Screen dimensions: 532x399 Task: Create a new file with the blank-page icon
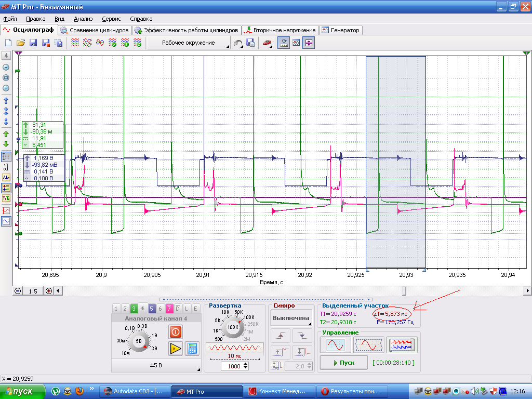pos(8,43)
